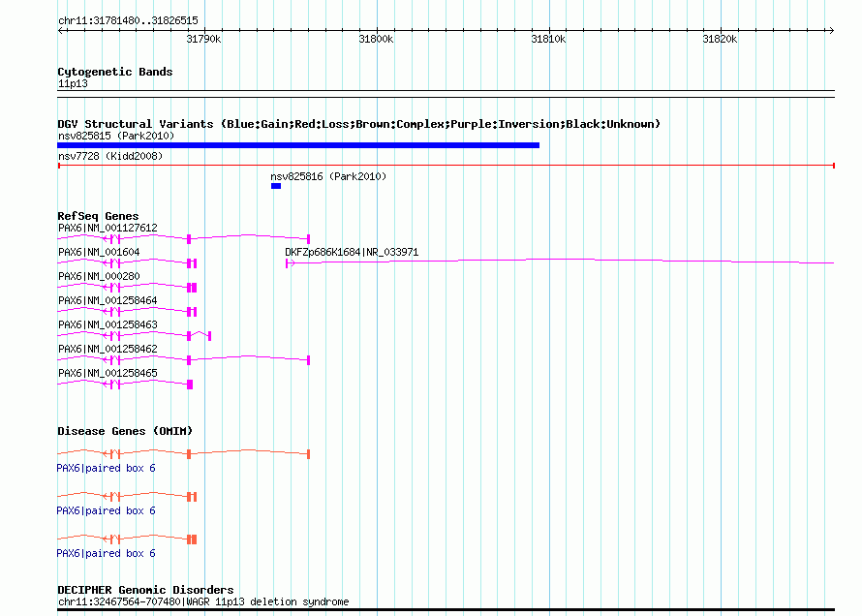
Task: Click the NM_001127612 gene model glyph
Action: click(x=184, y=238)
